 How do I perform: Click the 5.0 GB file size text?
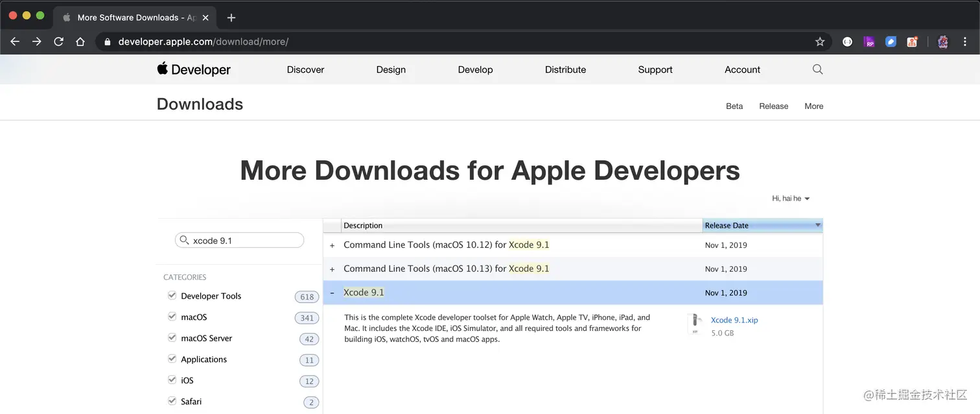point(722,333)
